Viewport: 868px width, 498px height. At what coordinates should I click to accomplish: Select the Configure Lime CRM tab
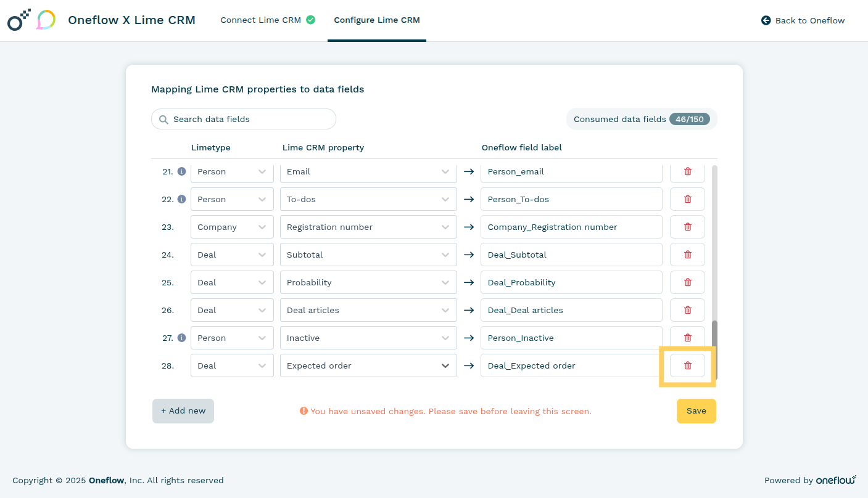coord(376,20)
